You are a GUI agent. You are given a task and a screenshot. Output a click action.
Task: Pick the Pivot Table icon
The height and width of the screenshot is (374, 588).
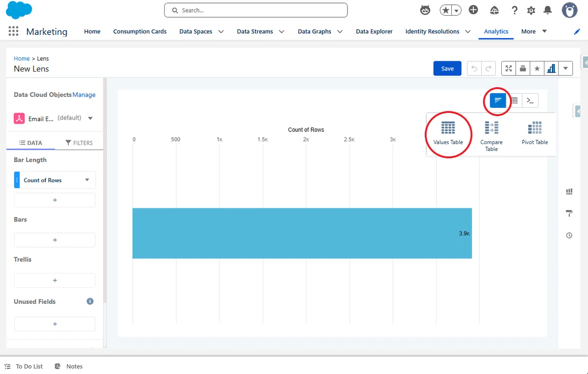click(x=535, y=128)
